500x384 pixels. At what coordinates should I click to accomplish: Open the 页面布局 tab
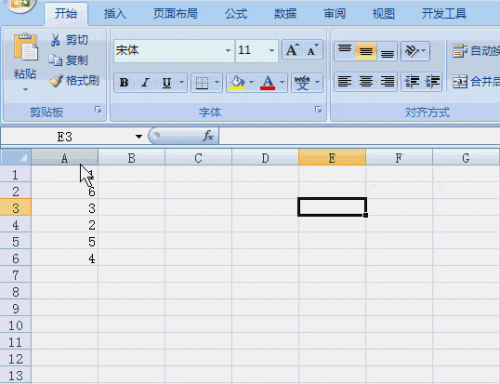coord(175,14)
